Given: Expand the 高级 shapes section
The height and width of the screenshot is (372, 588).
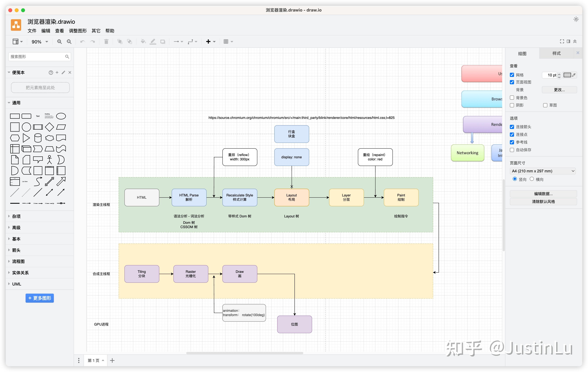Looking at the screenshot, I should click(40, 227).
